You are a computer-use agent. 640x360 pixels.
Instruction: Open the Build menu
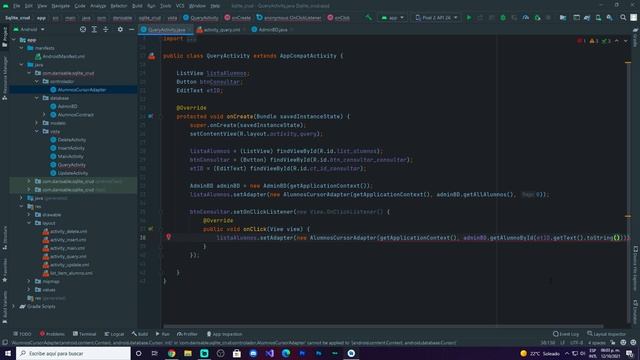(137, 6)
